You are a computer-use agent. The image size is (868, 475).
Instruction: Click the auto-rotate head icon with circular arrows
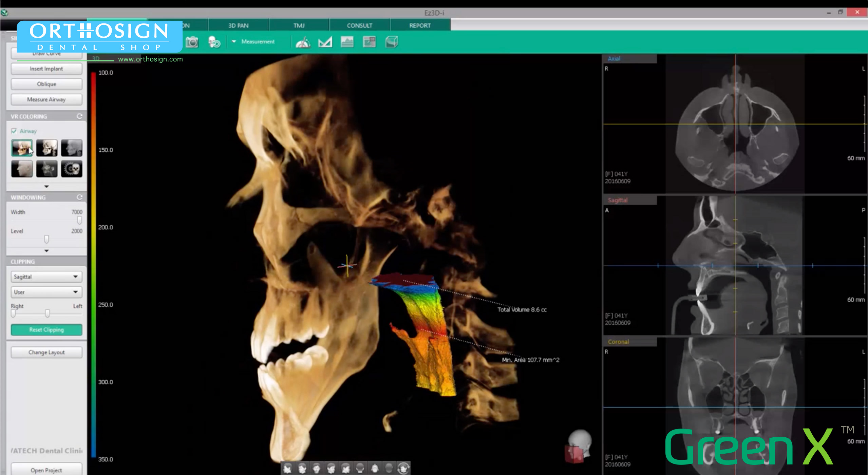point(403,469)
